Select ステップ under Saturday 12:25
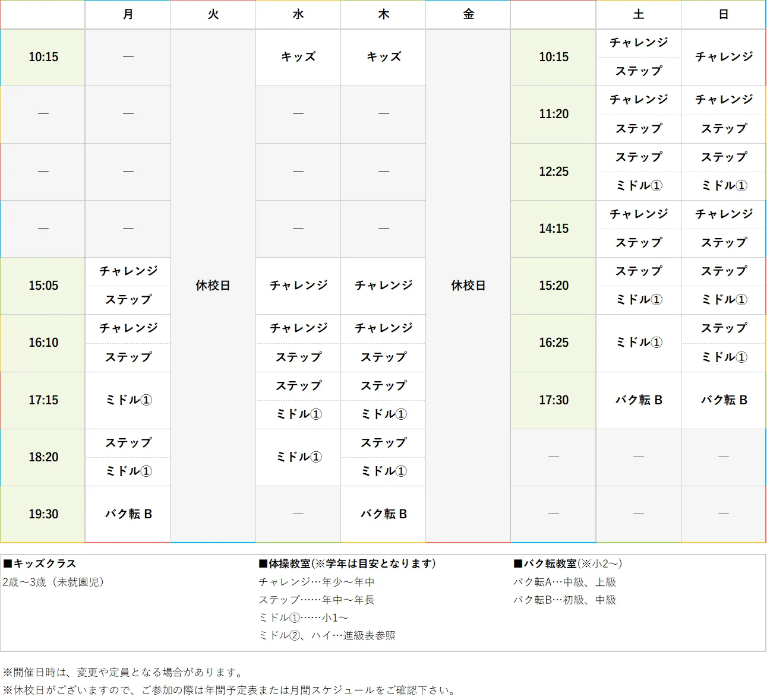The height and width of the screenshot is (700, 767). pos(638,157)
